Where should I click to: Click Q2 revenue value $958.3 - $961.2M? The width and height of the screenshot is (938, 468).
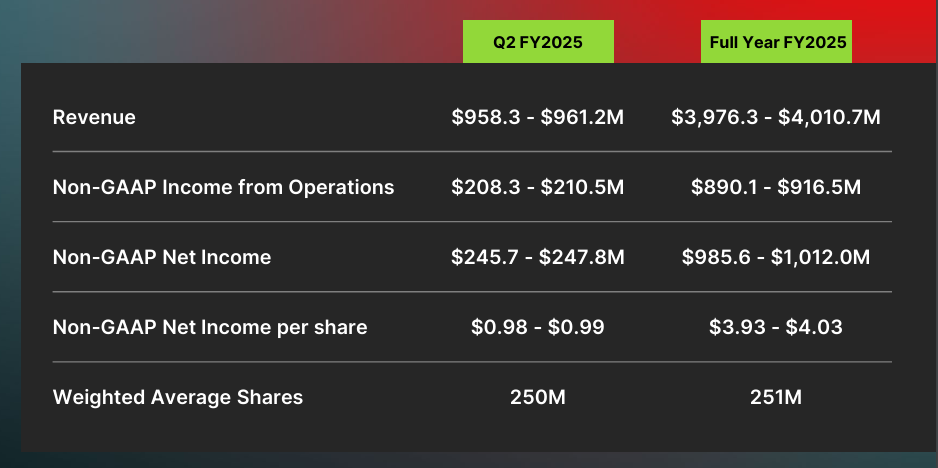click(538, 117)
